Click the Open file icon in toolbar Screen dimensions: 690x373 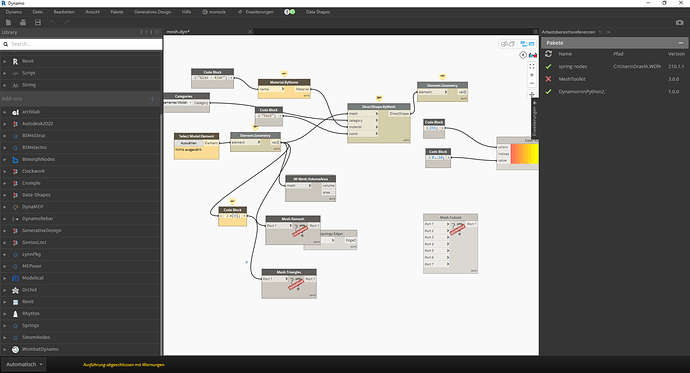point(23,22)
